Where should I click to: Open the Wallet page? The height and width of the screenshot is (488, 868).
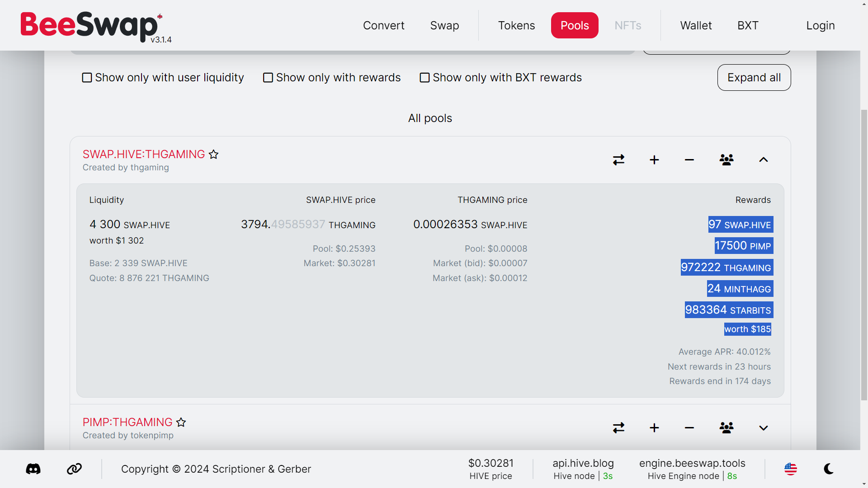(696, 26)
